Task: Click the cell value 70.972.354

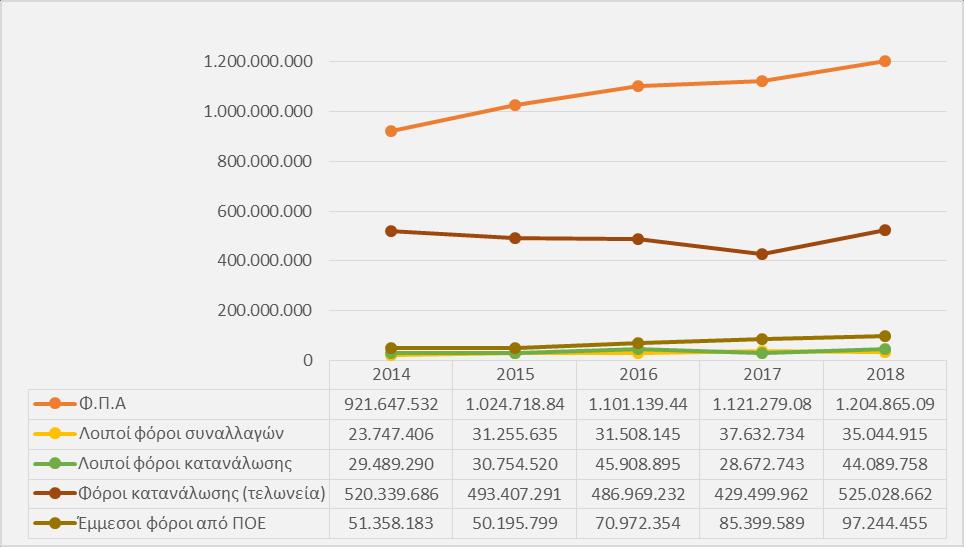Action: [638, 524]
